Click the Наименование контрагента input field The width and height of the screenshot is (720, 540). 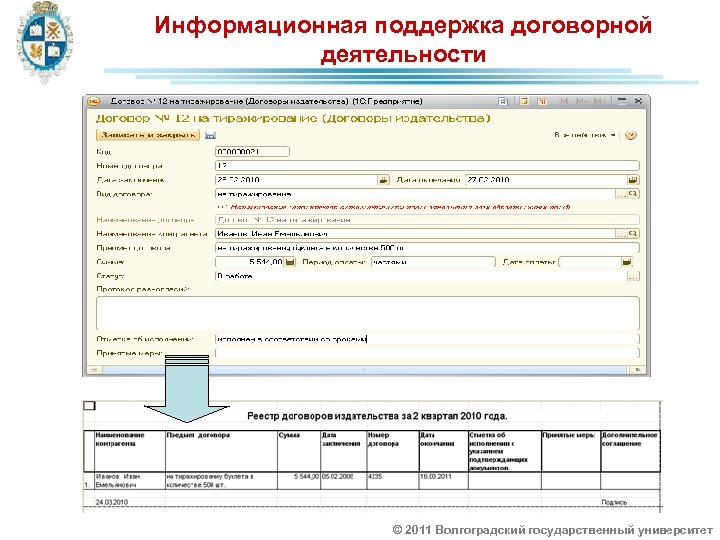click(x=415, y=234)
